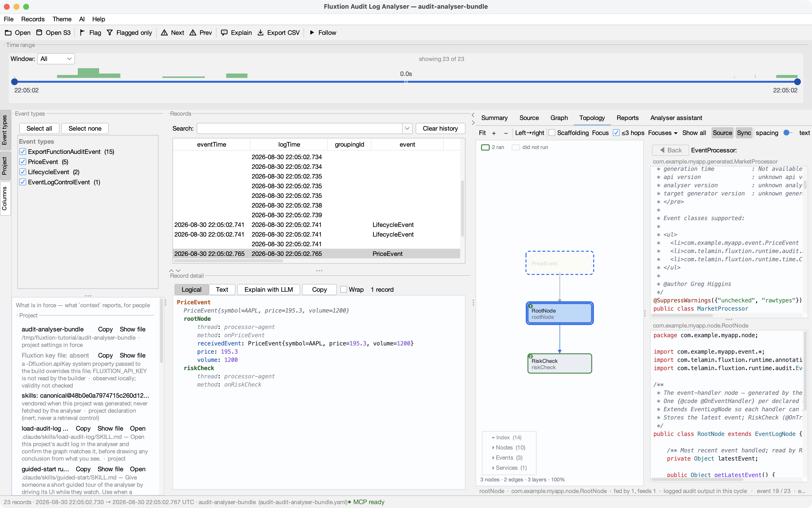This screenshot has height=508, width=812.
Task: Adjust the spacing slider knob
Action: 786,133
